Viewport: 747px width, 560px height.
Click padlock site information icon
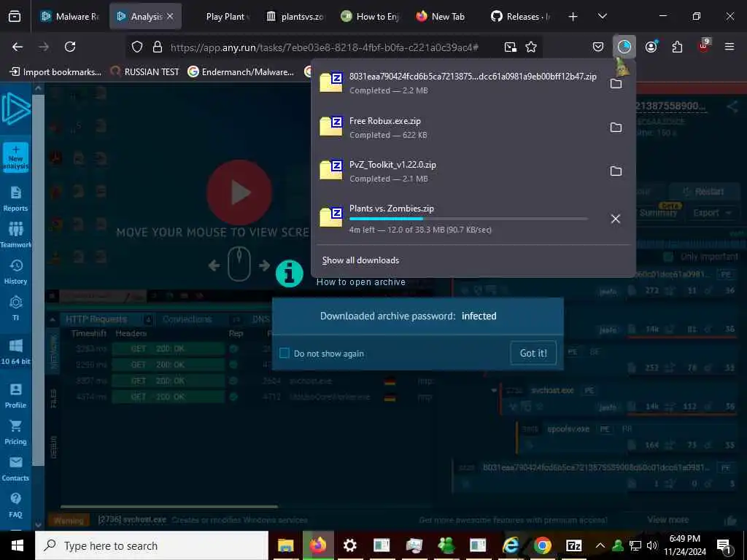coord(158,47)
